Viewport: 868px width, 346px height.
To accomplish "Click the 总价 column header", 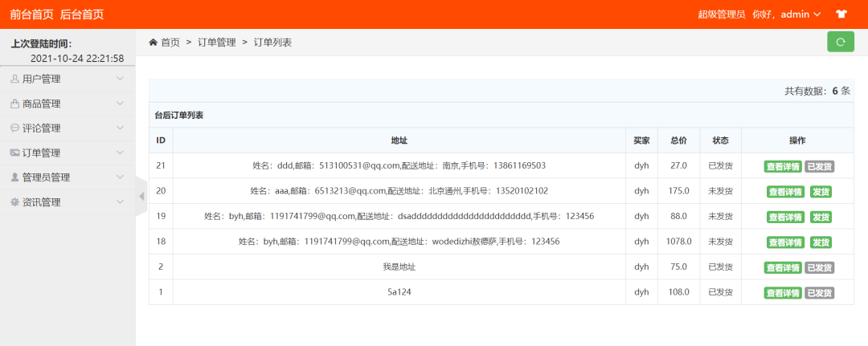I will [x=678, y=140].
